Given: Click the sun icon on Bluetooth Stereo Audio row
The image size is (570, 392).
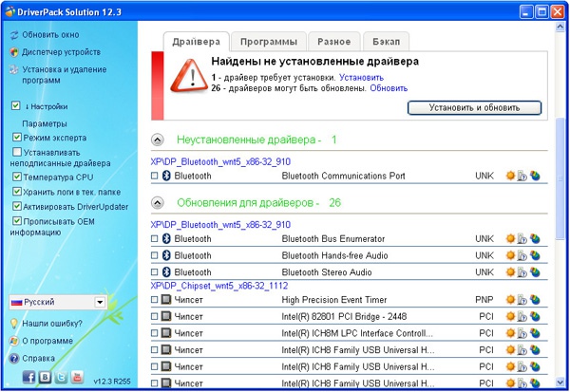Looking at the screenshot, I should (510, 272).
